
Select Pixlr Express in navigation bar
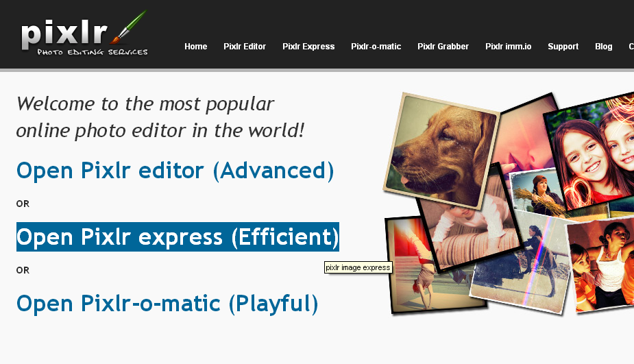(308, 47)
